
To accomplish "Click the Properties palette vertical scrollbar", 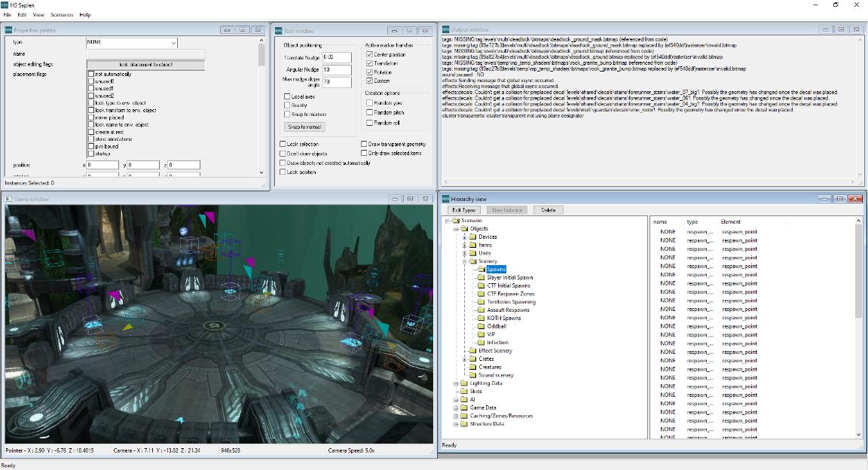I will coord(262,108).
